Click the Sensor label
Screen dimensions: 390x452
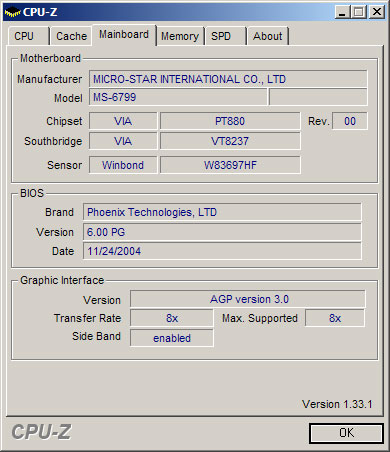coord(64,165)
